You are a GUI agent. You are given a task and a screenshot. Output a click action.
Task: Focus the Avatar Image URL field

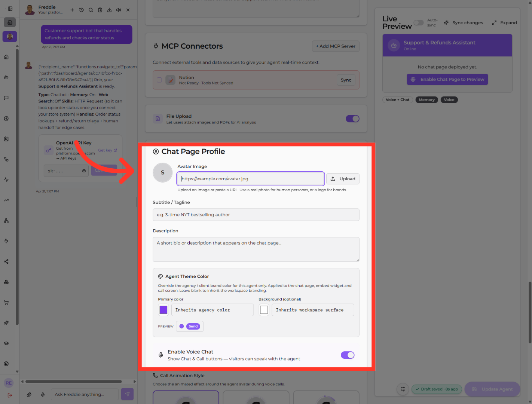pos(251,179)
